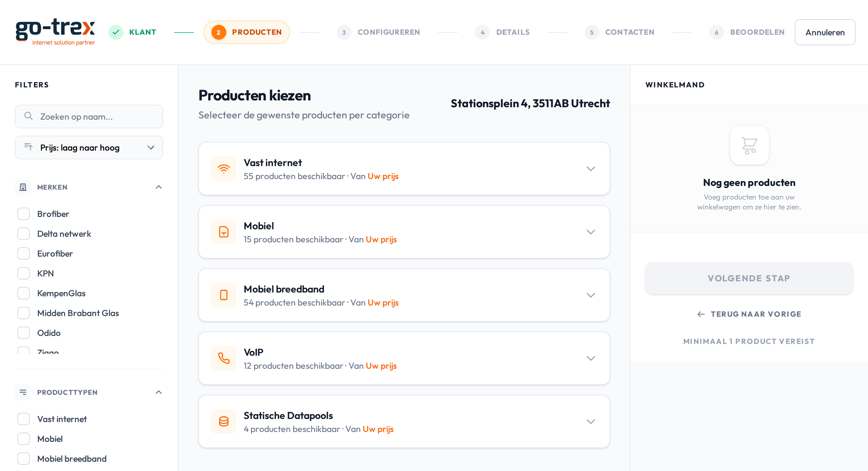This screenshot has height=471, width=868.
Task: Click the green Klant checkmark icon
Action: click(116, 32)
